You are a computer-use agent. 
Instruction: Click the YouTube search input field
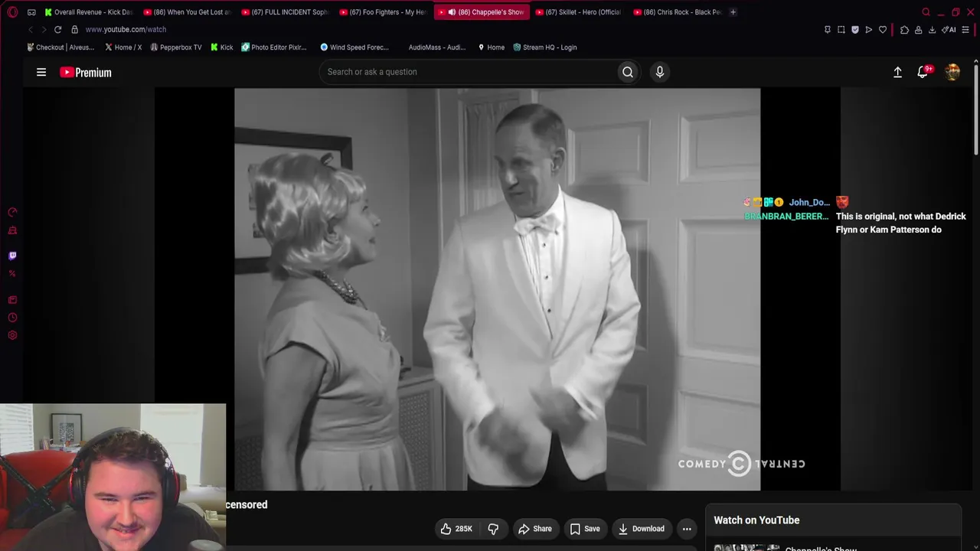(x=469, y=72)
